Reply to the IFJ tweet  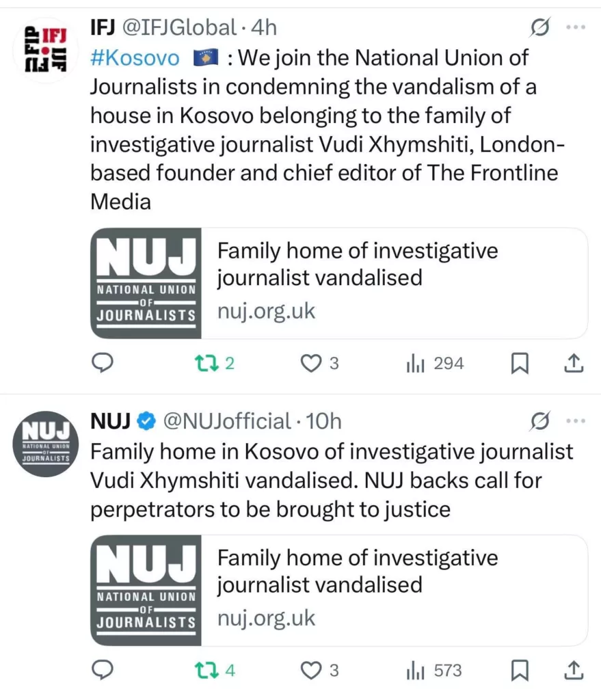tap(102, 364)
